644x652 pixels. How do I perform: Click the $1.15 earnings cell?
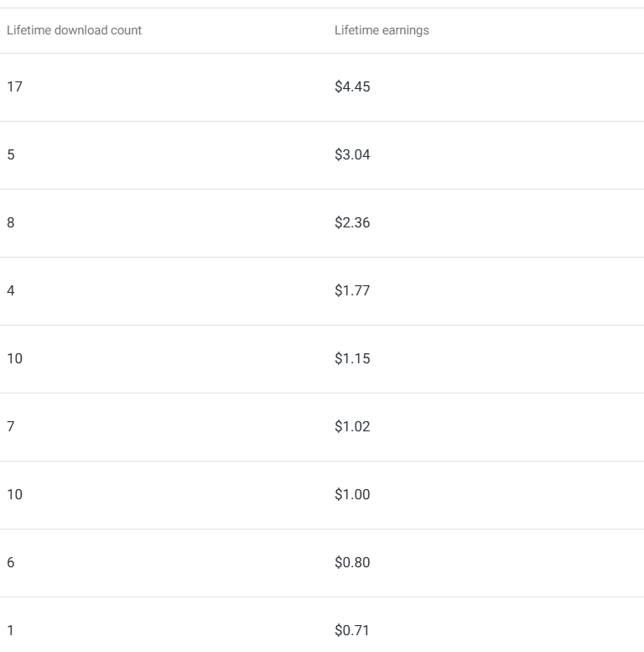point(352,358)
